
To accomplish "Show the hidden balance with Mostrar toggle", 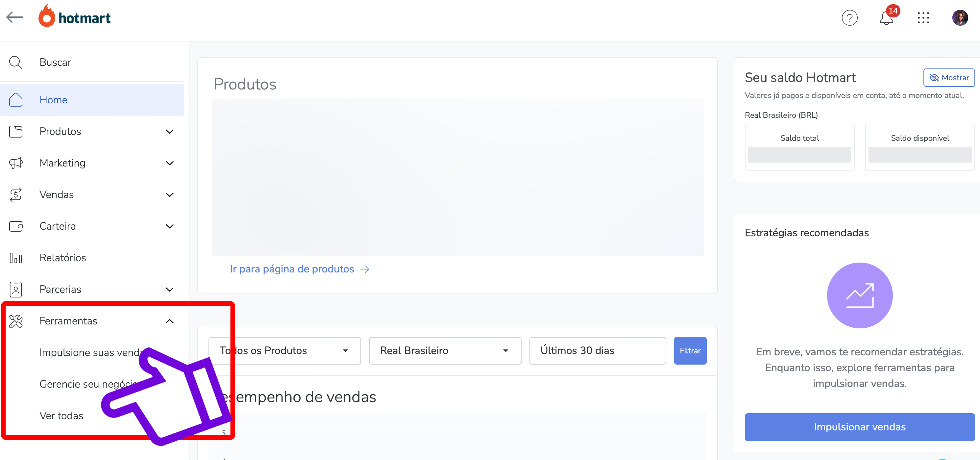I will 948,77.
